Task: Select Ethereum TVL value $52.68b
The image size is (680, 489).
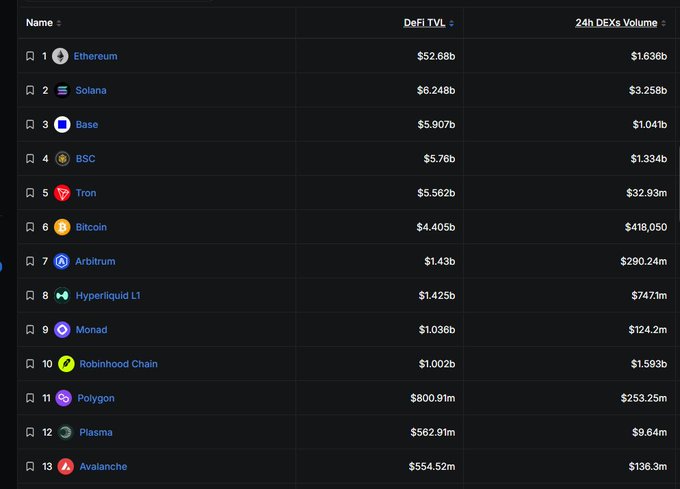Action: tap(436, 56)
